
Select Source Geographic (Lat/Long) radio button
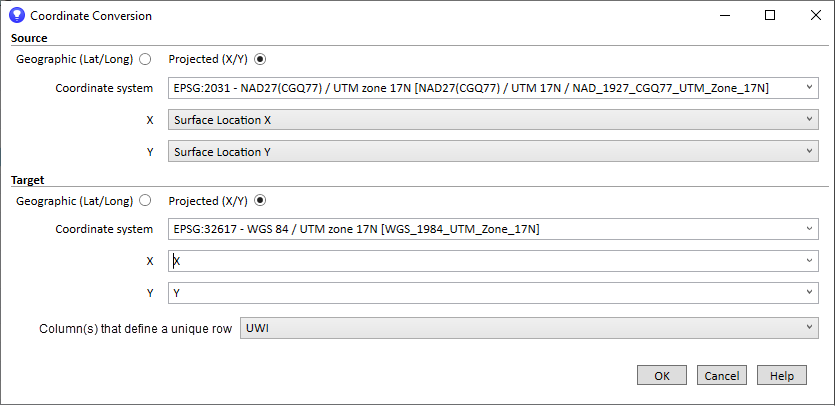point(146,59)
